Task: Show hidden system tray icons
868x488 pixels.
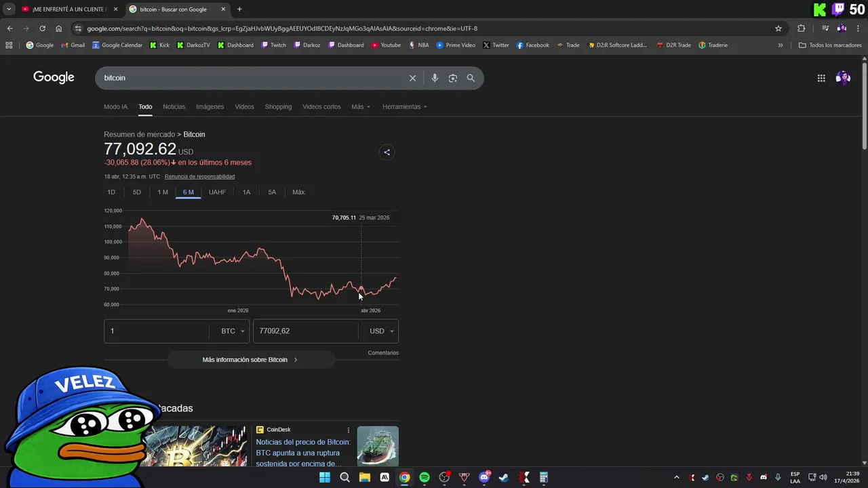Action: coord(676,477)
